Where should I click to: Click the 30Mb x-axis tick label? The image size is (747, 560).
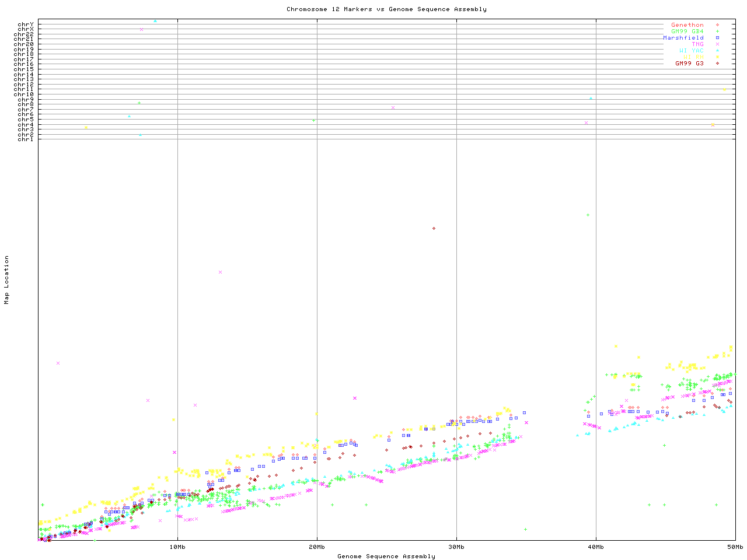(456, 547)
